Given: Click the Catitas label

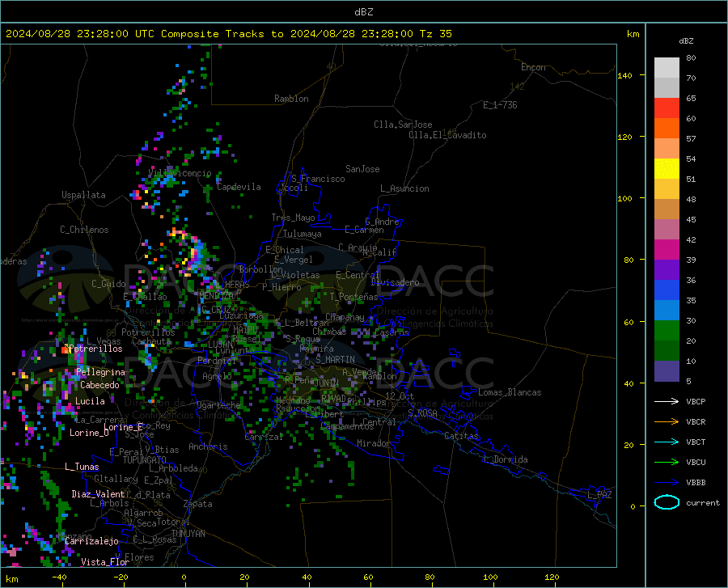Looking at the screenshot, I should pyautogui.click(x=462, y=436).
